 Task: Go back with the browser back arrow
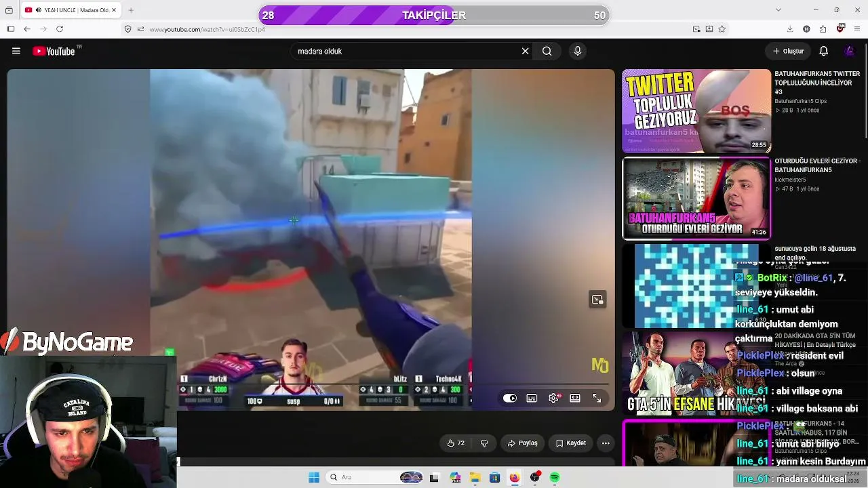(27, 29)
